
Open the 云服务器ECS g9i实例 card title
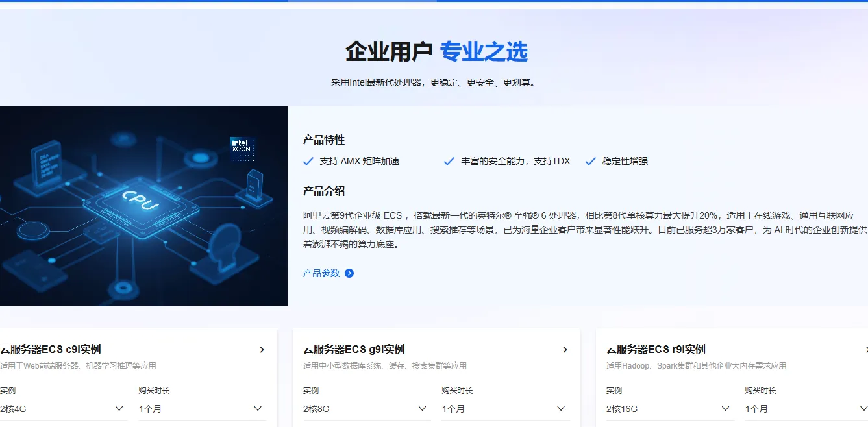(x=354, y=349)
